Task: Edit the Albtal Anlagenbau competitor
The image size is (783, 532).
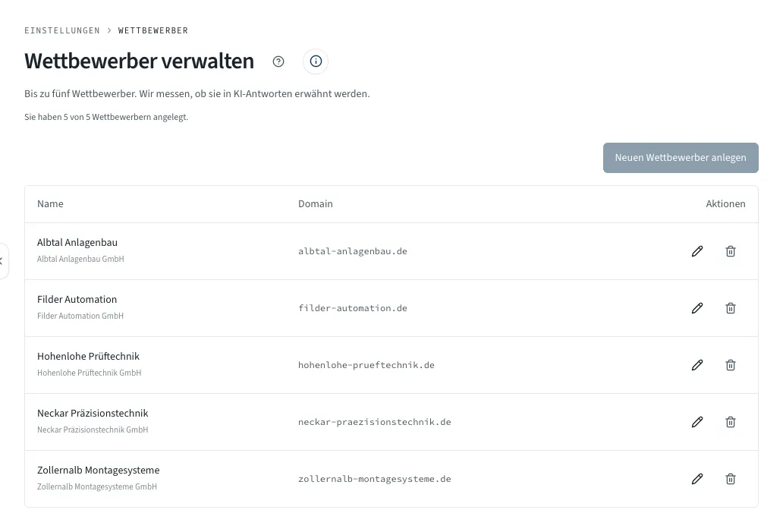Action: coord(697,251)
